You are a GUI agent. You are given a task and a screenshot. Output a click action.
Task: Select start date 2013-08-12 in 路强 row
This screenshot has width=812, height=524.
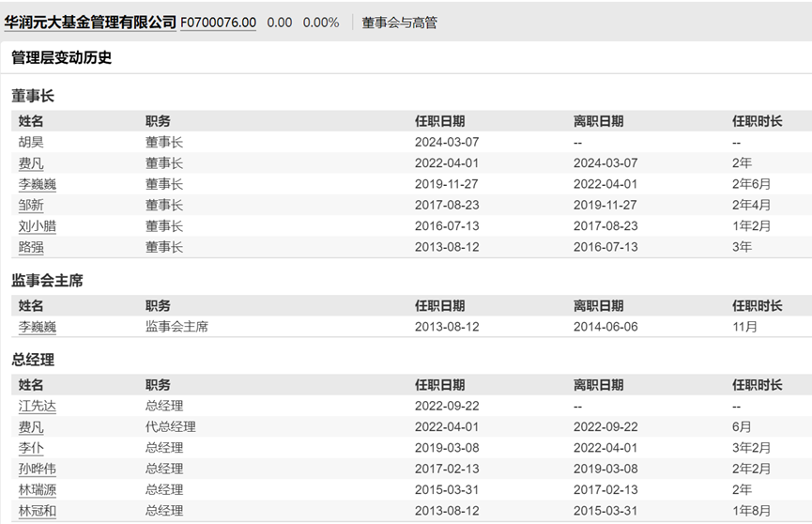pyautogui.click(x=447, y=247)
